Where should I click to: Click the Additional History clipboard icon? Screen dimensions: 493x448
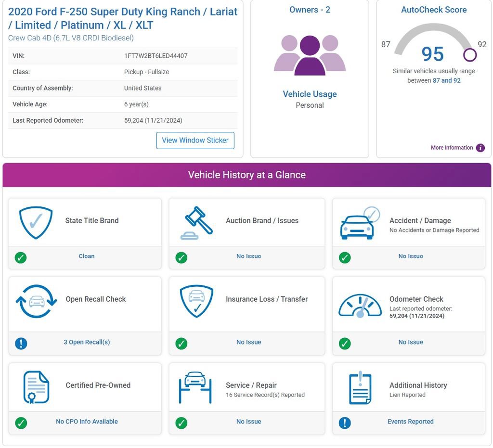(x=360, y=387)
